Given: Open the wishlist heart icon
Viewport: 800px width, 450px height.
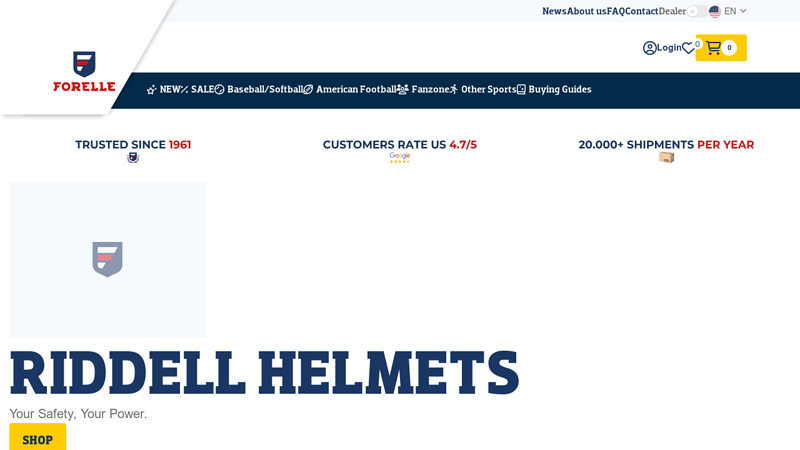Looking at the screenshot, I should (688, 48).
